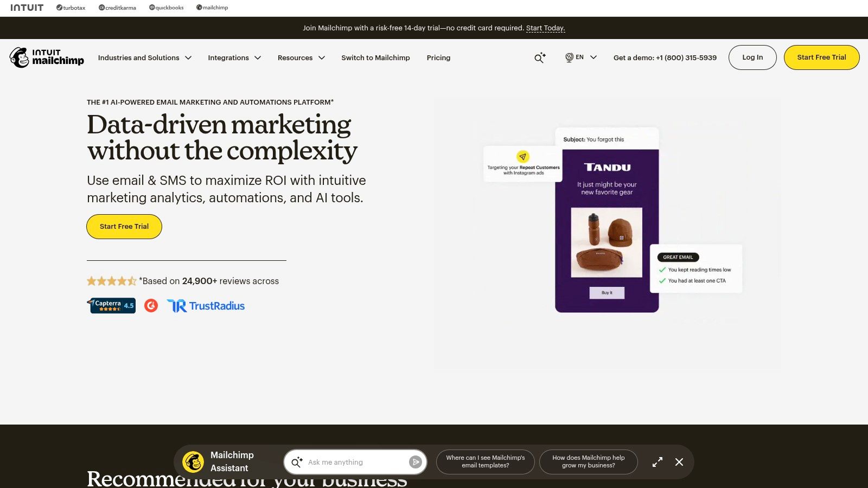Click the Start Today link in the banner

[545, 28]
